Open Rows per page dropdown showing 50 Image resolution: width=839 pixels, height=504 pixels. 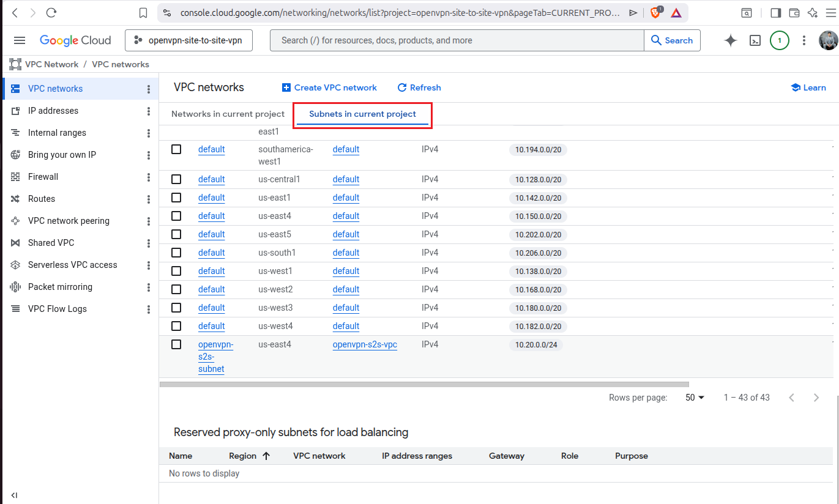click(695, 398)
